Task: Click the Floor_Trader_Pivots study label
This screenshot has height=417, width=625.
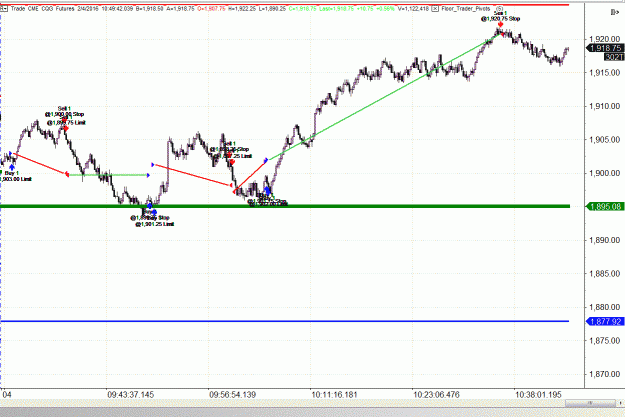Action: click(x=466, y=8)
